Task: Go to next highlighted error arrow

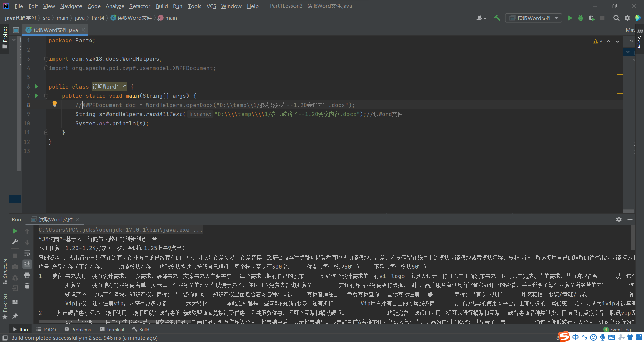Action: [618, 41]
